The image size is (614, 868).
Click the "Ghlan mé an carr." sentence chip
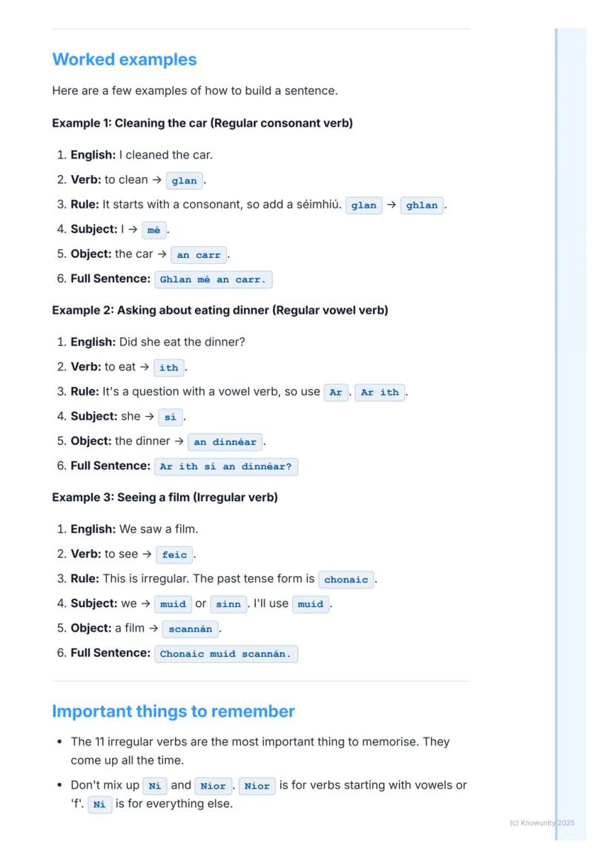point(213,279)
